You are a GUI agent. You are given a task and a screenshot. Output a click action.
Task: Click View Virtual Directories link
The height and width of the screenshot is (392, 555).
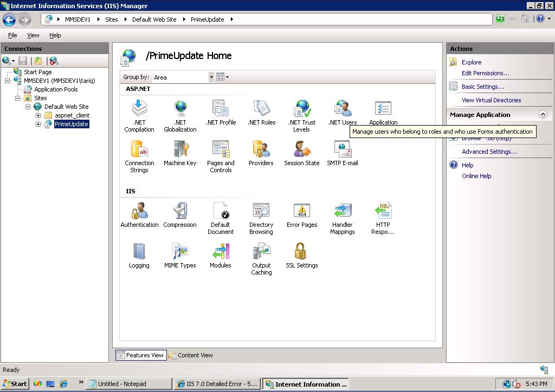[x=491, y=100]
